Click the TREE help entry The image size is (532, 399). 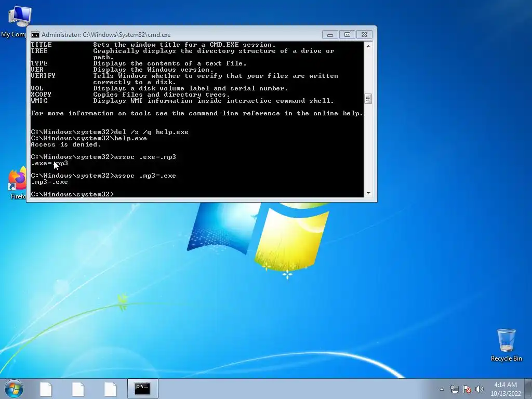tap(182, 54)
